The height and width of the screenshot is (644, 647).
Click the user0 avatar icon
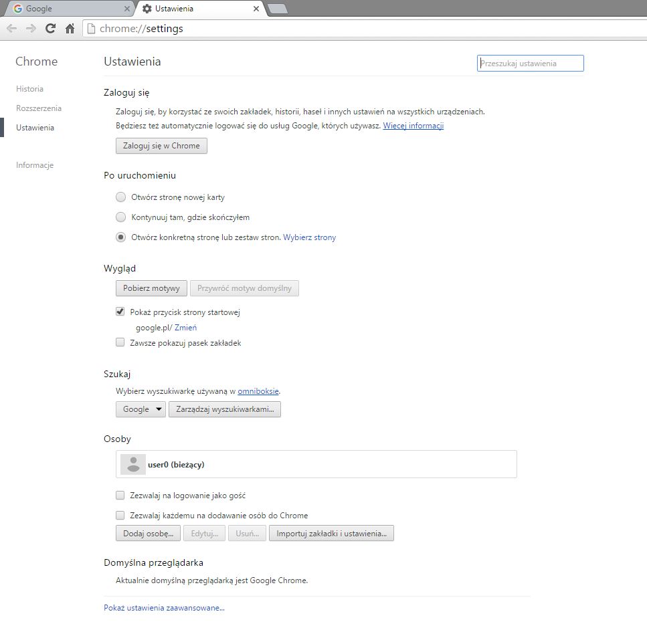(133, 464)
